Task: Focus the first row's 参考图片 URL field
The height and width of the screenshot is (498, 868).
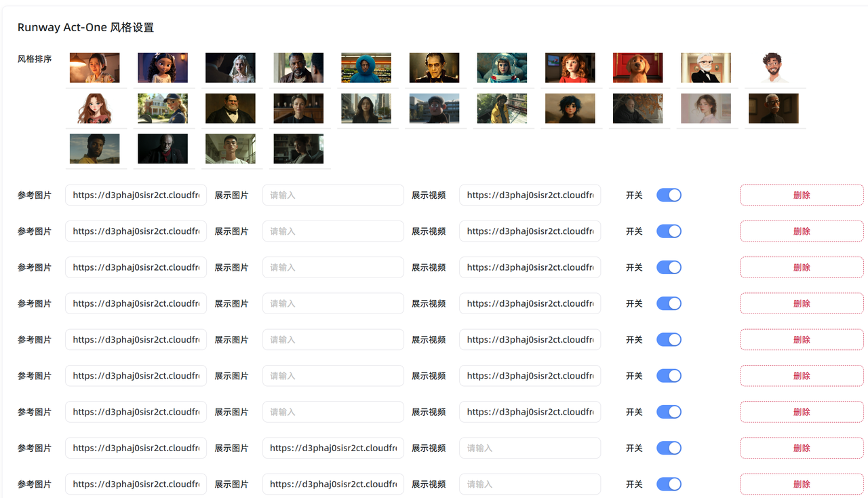Action: click(x=136, y=195)
